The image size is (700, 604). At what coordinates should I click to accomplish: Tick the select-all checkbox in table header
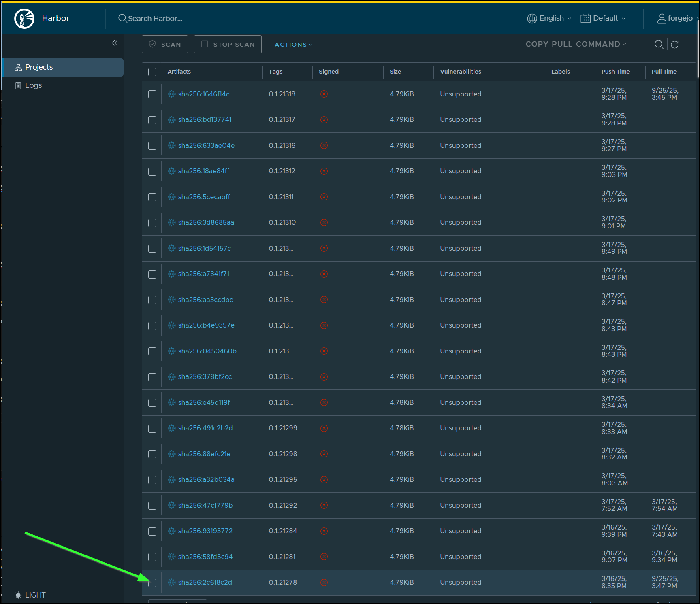[152, 72]
